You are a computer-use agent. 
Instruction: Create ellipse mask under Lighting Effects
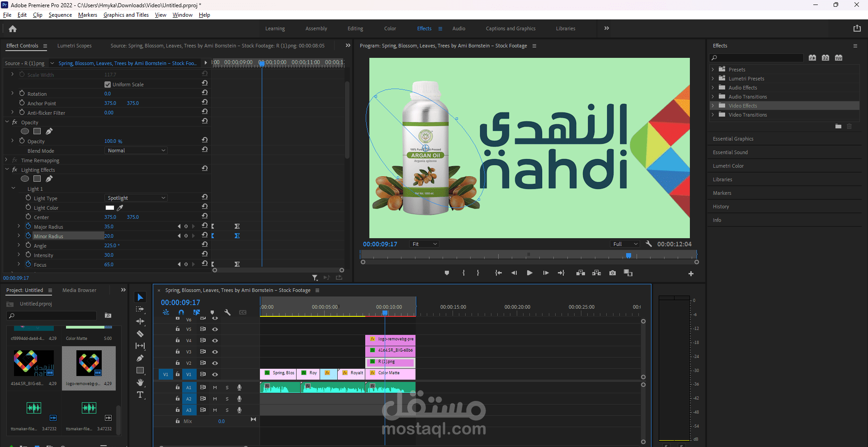[x=25, y=179]
